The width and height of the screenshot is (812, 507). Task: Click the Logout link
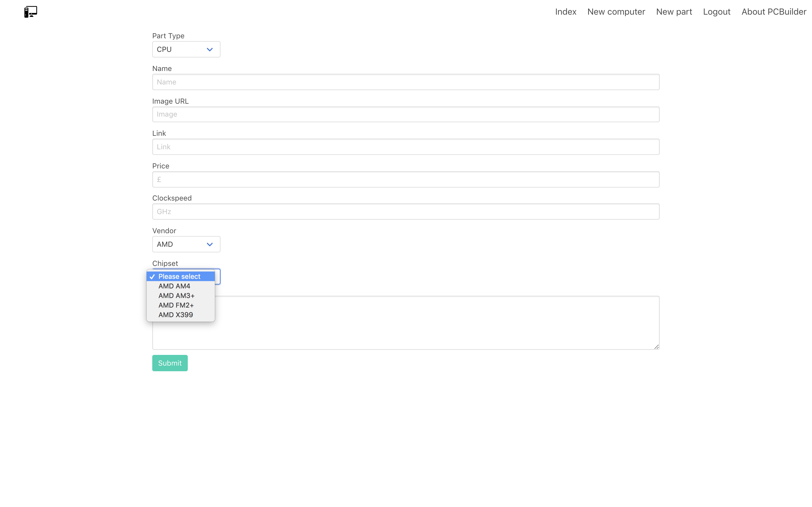(716, 12)
